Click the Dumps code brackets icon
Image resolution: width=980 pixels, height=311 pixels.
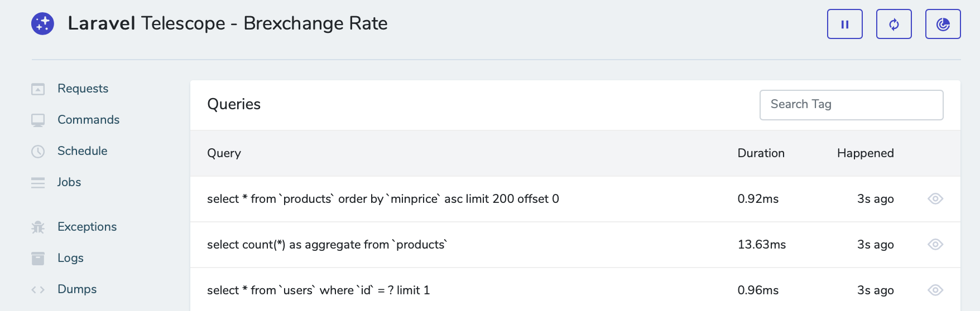38,290
